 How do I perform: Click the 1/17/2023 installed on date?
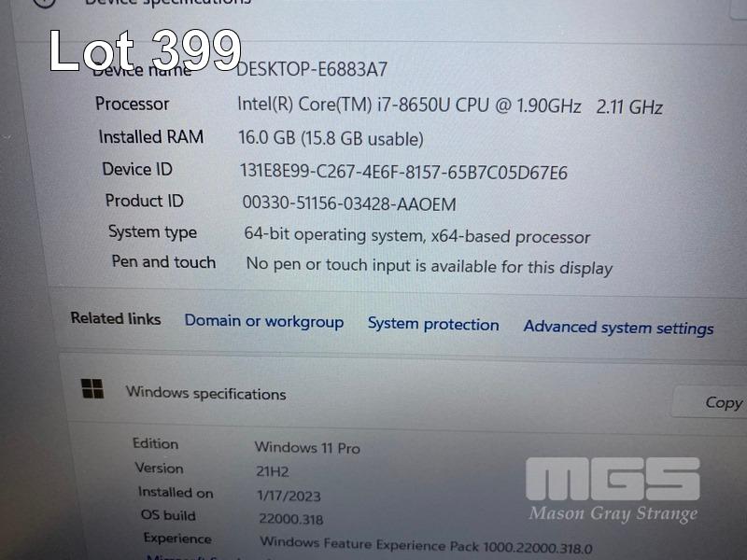289,496
